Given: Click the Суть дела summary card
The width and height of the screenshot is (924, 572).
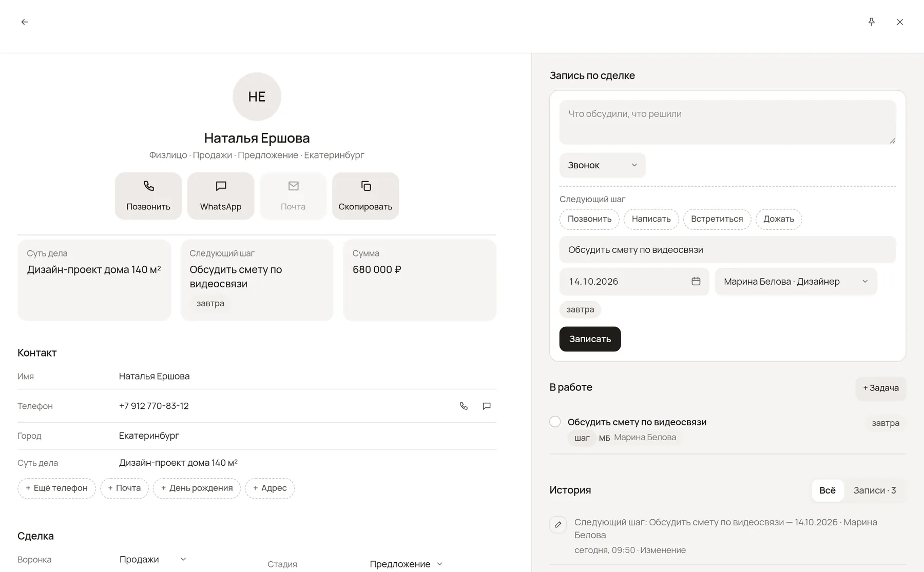Looking at the screenshot, I should click(94, 280).
